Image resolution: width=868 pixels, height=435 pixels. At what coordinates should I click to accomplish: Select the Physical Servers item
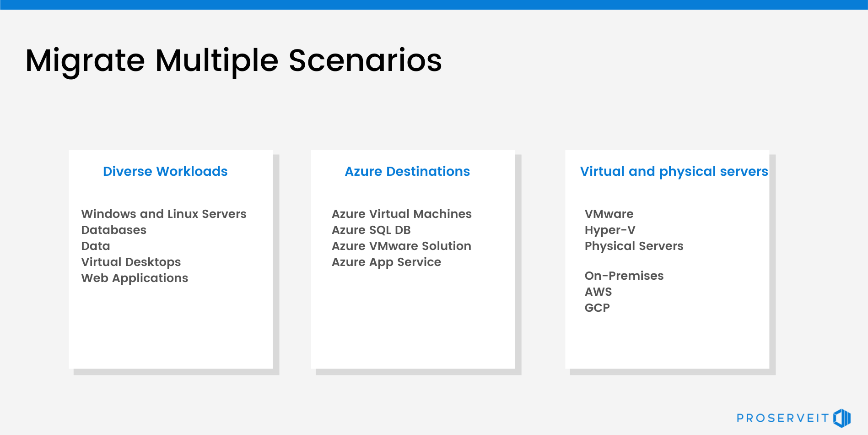[634, 246]
